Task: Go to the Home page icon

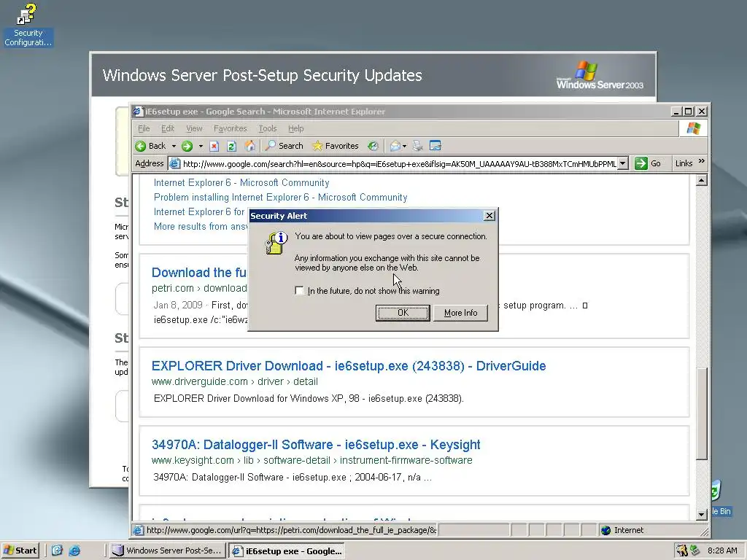Action: coord(249,146)
